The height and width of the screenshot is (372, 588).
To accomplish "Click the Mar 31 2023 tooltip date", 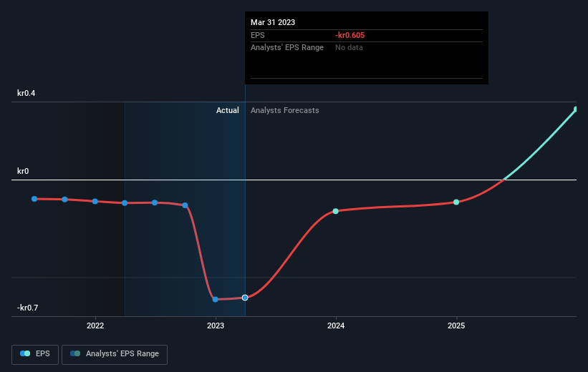I will [273, 22].
